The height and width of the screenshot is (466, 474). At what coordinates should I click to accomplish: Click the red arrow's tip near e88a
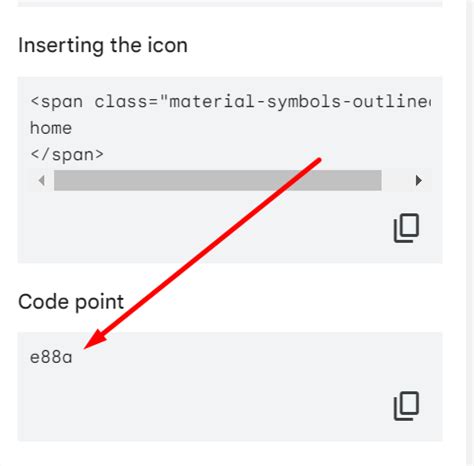pos(86,347)
